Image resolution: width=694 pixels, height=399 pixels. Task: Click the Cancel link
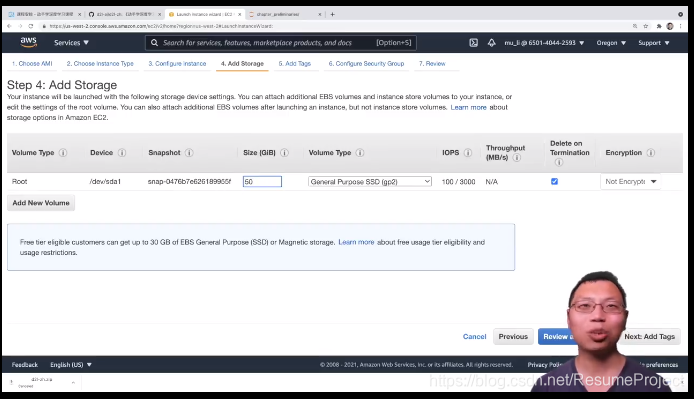pos(474,337)
